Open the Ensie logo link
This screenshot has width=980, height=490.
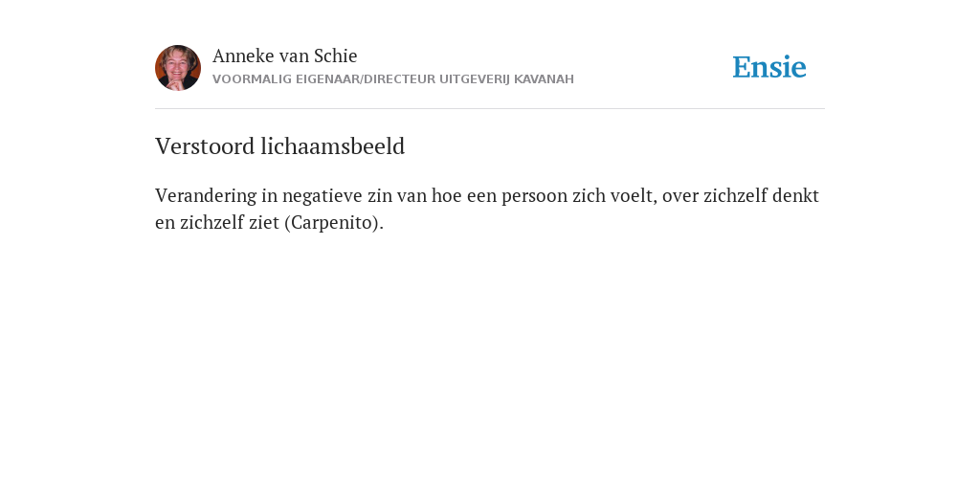(769, 67)
